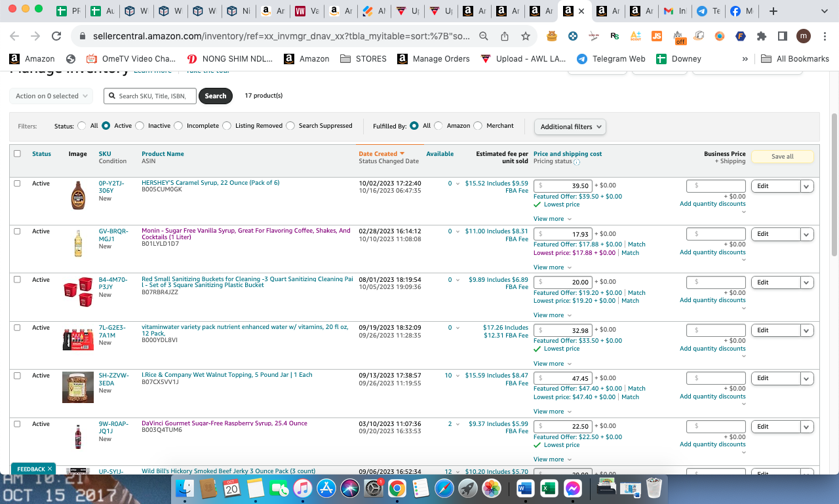Go back with the browser back arrow
Image resolution: width=839 pixels, height=504 pixels.
14,36
